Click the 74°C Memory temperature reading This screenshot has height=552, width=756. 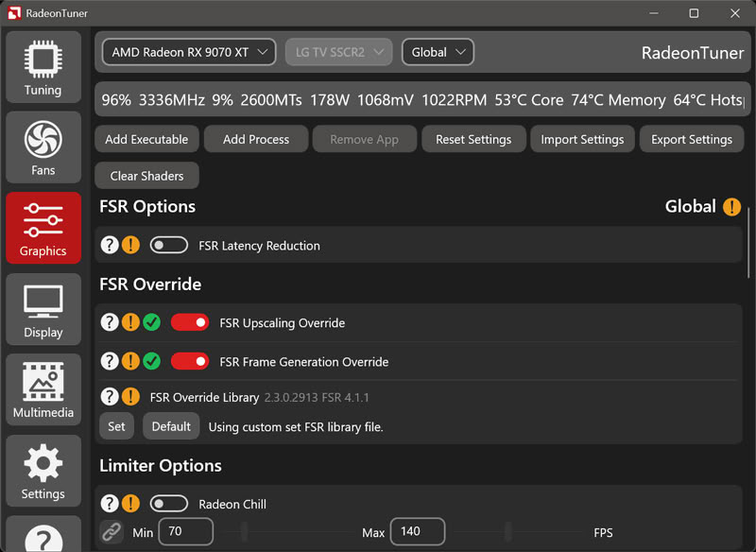pos(619,100)
